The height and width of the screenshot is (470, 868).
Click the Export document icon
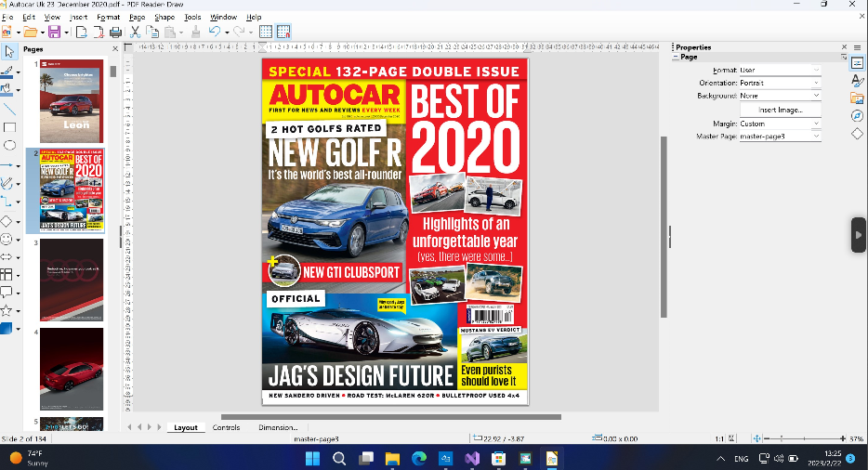(x=82, y=32)
